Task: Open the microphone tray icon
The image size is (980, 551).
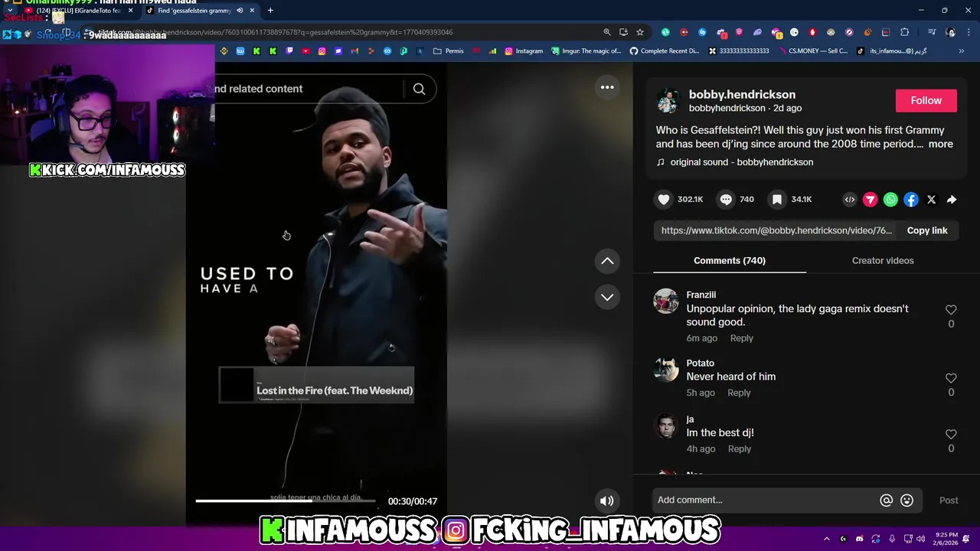Action: [892, 539]
